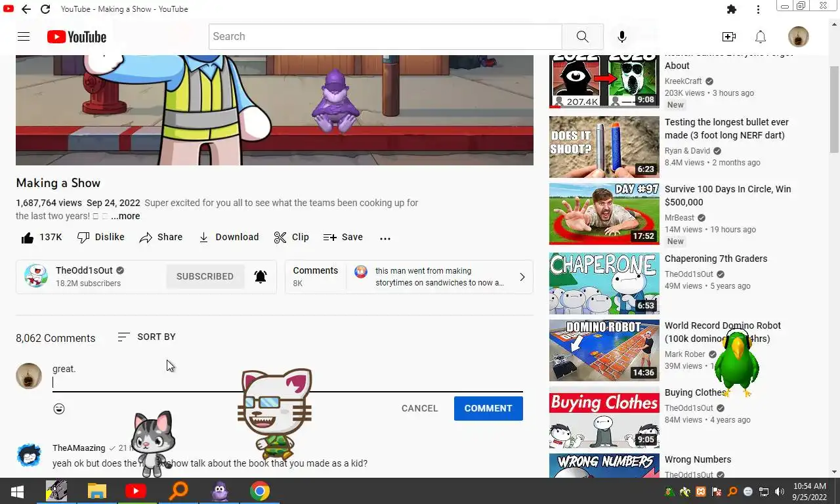Open TheAMaazing commenter avatar
This screenshot has height=504, width=840.
click(29, 455)
